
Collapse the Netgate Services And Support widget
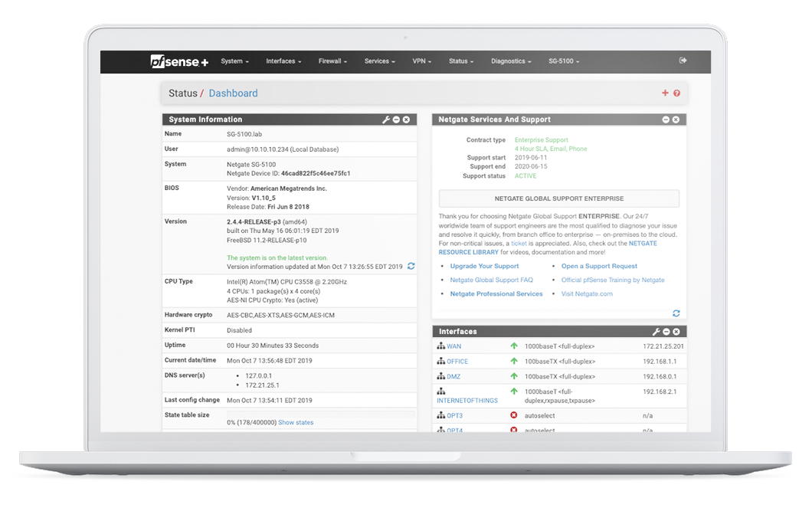coord(666,120)
